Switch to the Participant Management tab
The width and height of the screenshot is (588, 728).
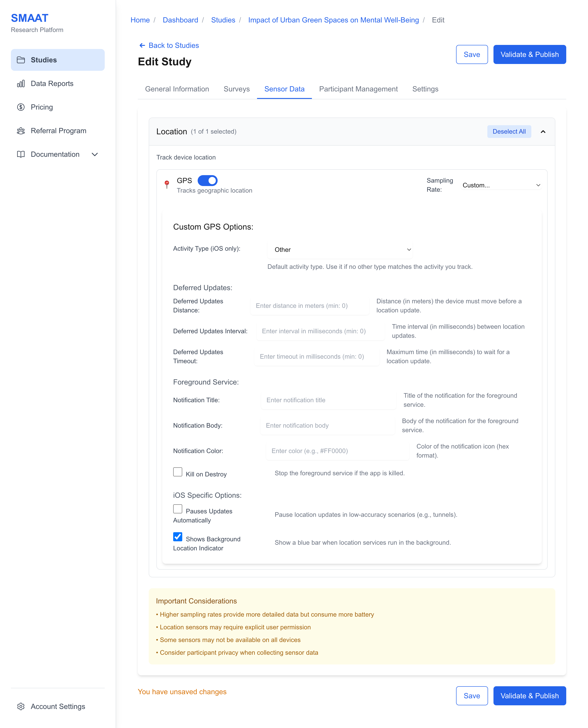coord(358,89)
